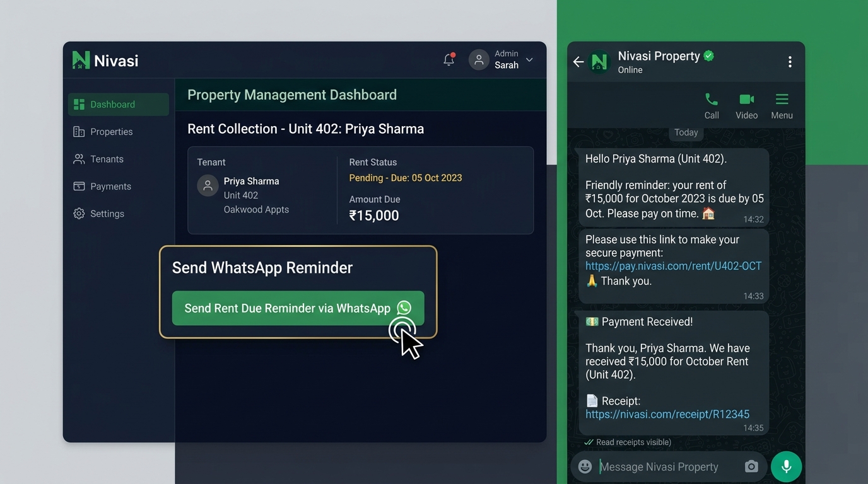Start a voice Call with Nivasi Property
The width and height of the screenshot is (868, 484).
click(x=712, y=105)
